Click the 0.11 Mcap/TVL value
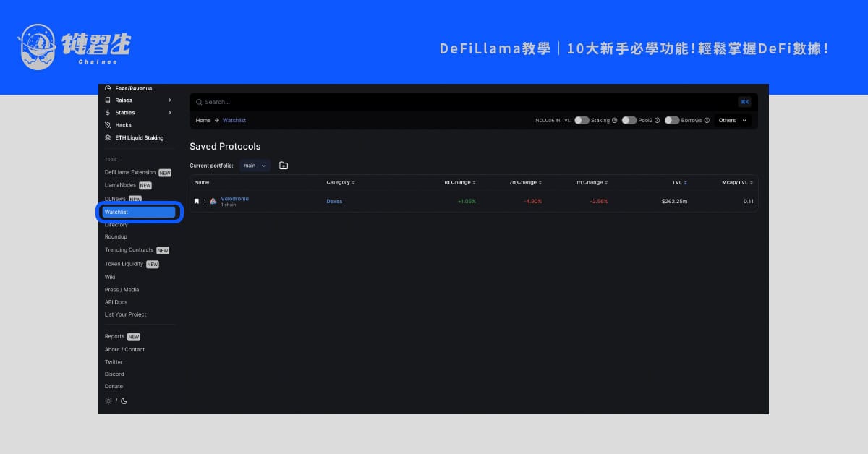868x454 pixels. [749, 202]
